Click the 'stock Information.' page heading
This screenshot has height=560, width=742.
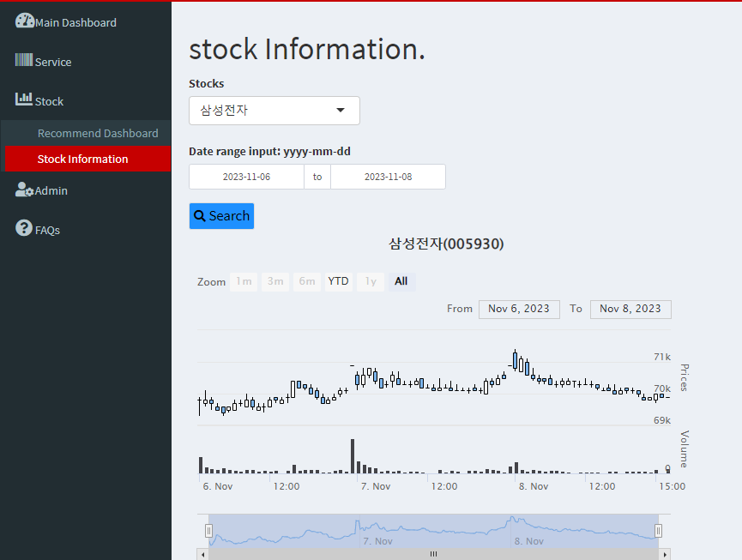(x=307, y=49)
